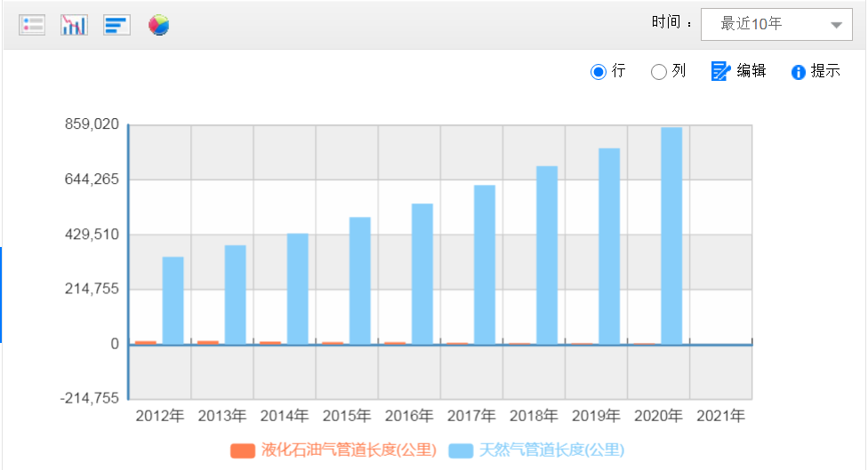Viewport: 868px width, 470px height.
Task: Click the -214,755 y-axis value
Action: click(x=90, y=398)
